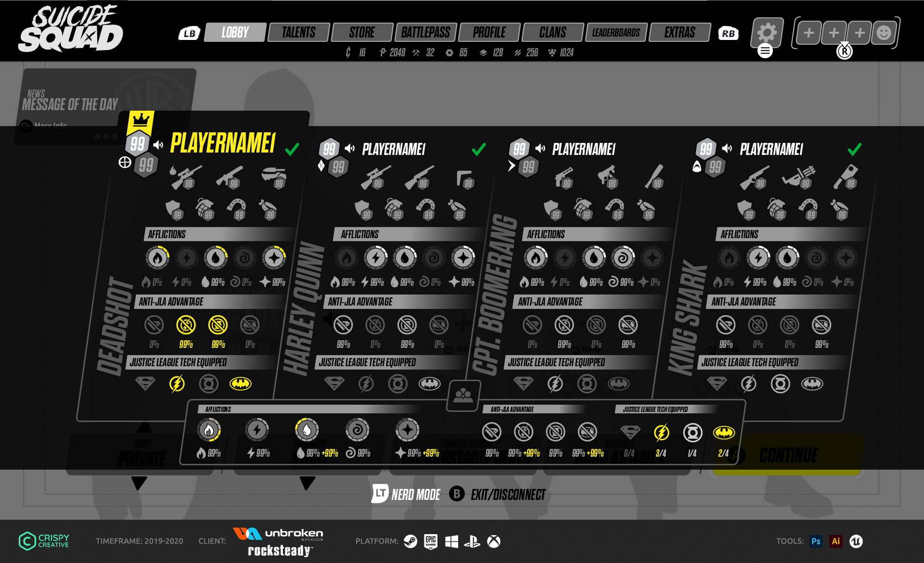The height and width of the screenshot is (563, 924).
Task: Click the Steam platform icon
Action: coord(411,541)
